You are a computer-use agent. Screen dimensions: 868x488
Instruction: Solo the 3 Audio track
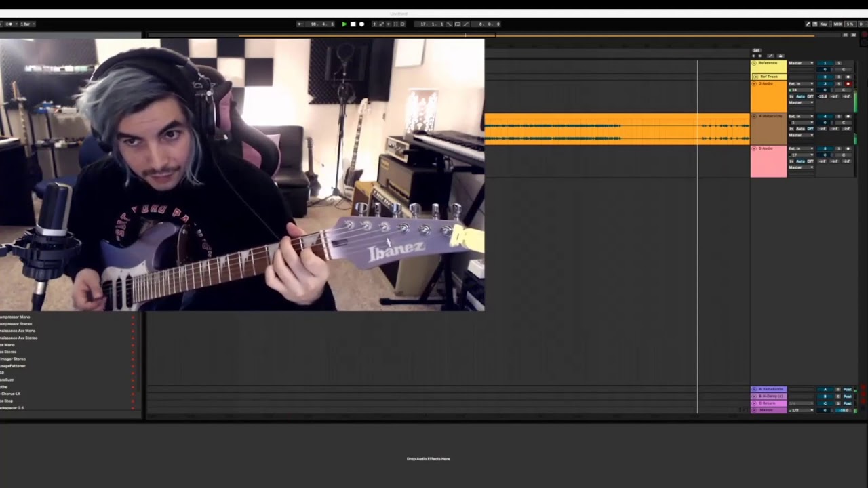(x=839, y=84)
